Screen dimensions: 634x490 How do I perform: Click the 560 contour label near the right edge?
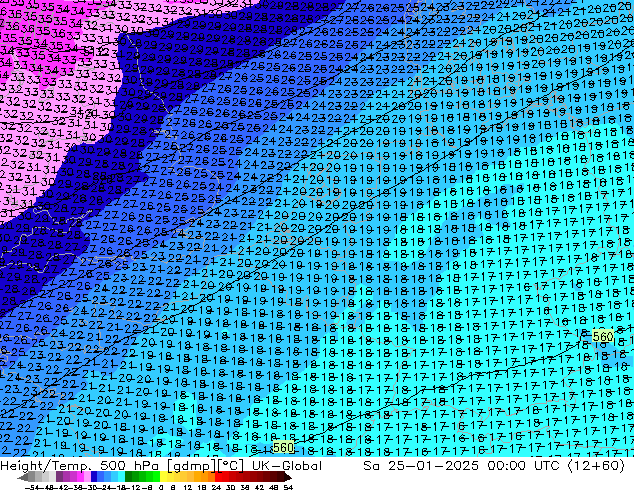[x=603, y=336]
